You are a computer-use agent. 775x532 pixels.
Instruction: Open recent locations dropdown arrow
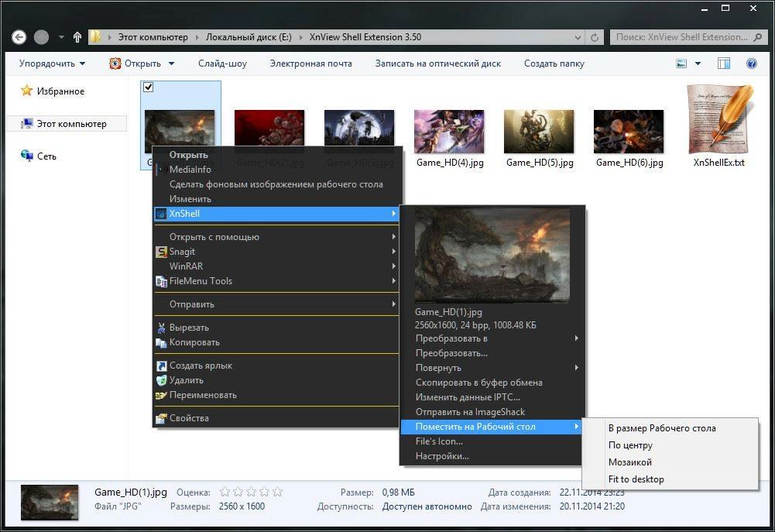click(x=61, y=37)
